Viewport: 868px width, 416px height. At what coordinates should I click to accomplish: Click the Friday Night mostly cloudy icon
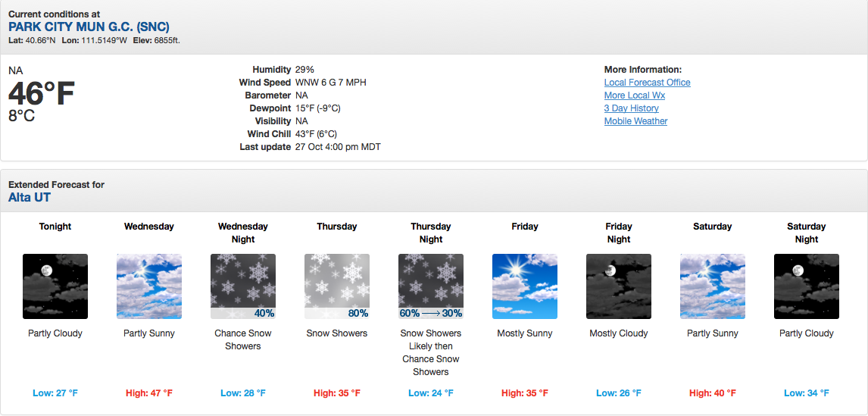tap(618, 286)
